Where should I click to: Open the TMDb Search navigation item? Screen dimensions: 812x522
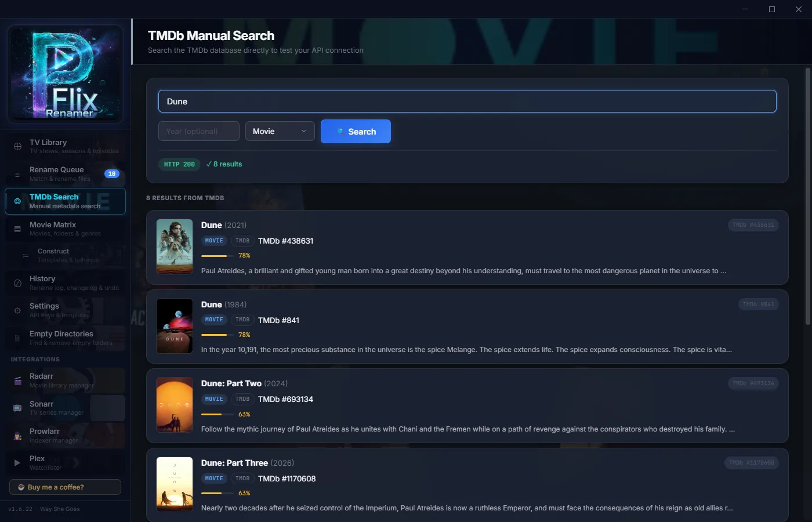65,201
